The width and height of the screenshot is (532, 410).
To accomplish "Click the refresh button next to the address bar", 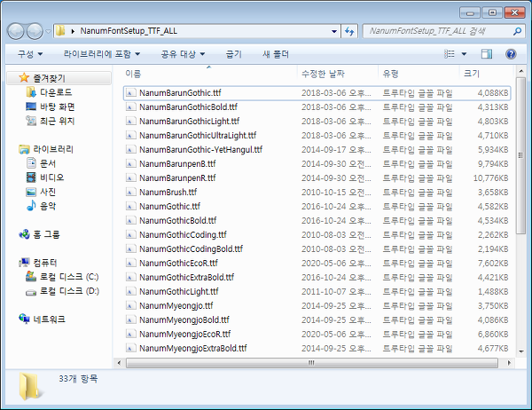I will pos(349,31).
